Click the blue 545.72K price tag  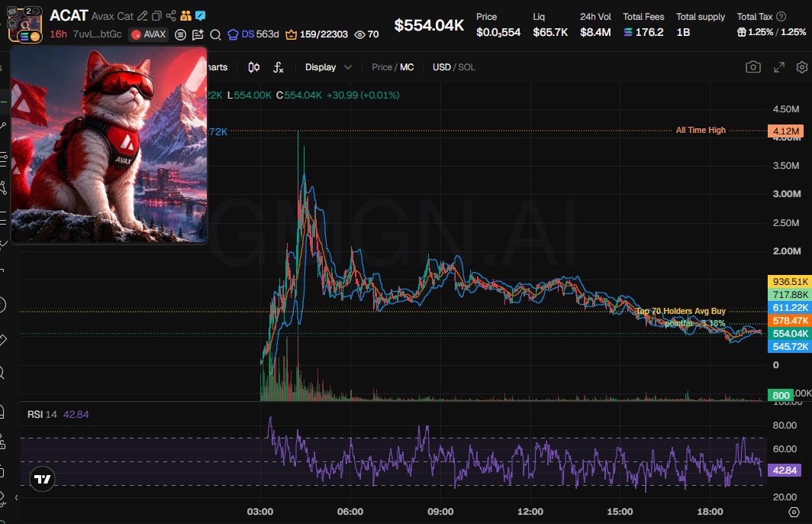789,346
